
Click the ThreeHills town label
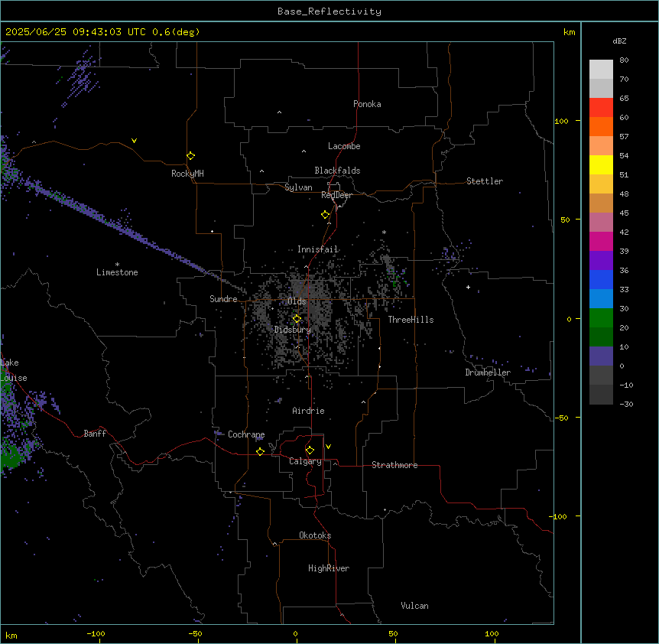tap(411, 320)
